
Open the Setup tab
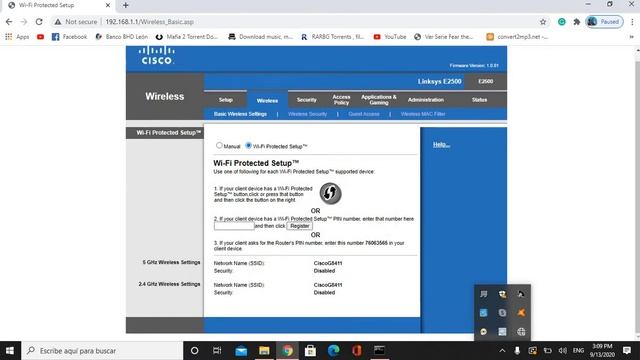click(225, 100)
